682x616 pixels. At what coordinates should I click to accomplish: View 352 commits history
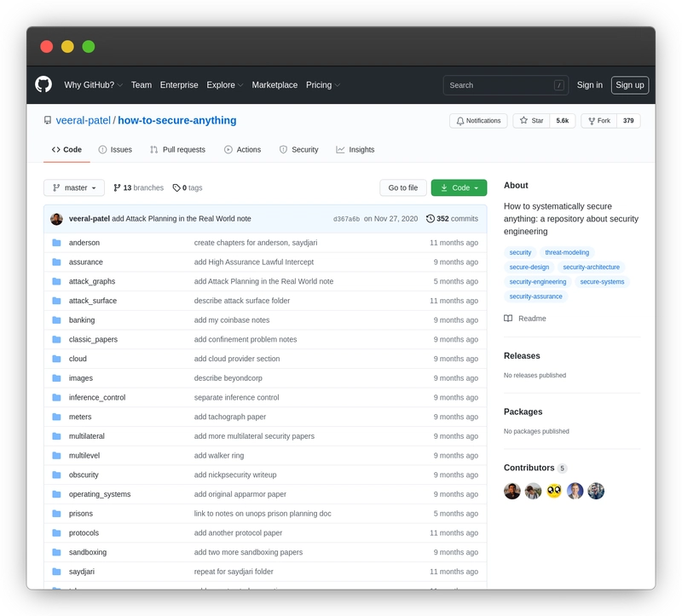point(452,219)
